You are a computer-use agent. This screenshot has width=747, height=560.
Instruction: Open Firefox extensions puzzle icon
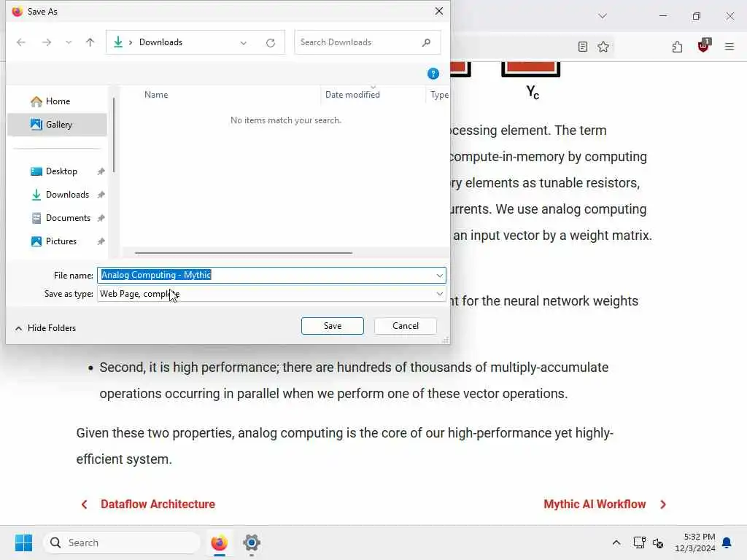[x=677, y=47]
